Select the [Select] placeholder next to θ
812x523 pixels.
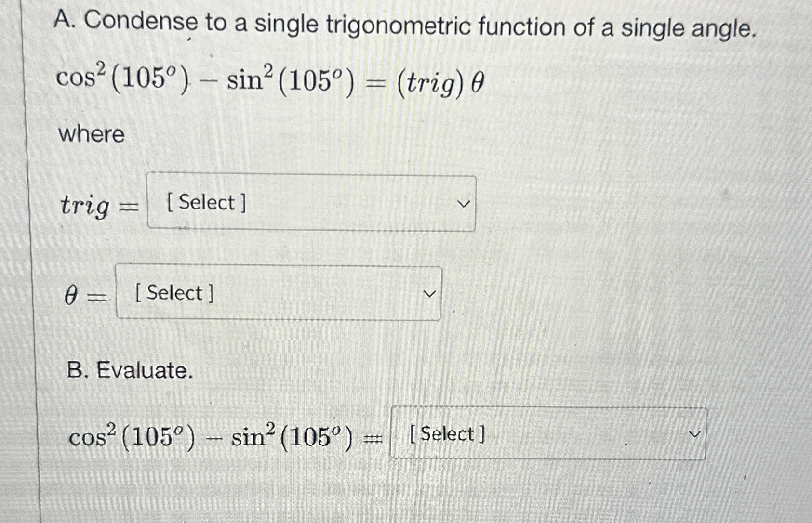tap(174, 292)
